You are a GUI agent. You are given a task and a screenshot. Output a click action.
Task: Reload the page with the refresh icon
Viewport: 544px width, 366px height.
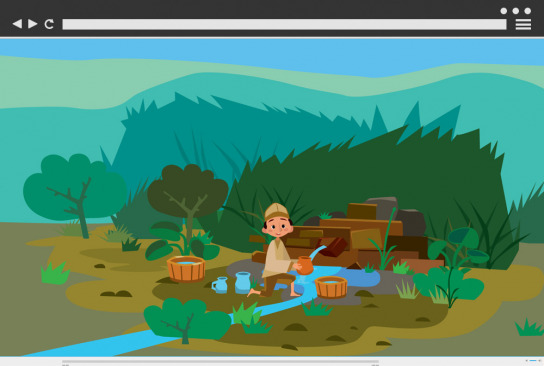(x=49, y=24)
